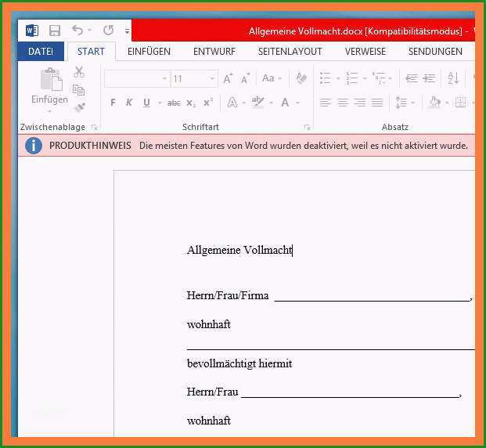Open the SEITENLAYOUT tab
Screen dimensions: 486x448
pos(290,51)
